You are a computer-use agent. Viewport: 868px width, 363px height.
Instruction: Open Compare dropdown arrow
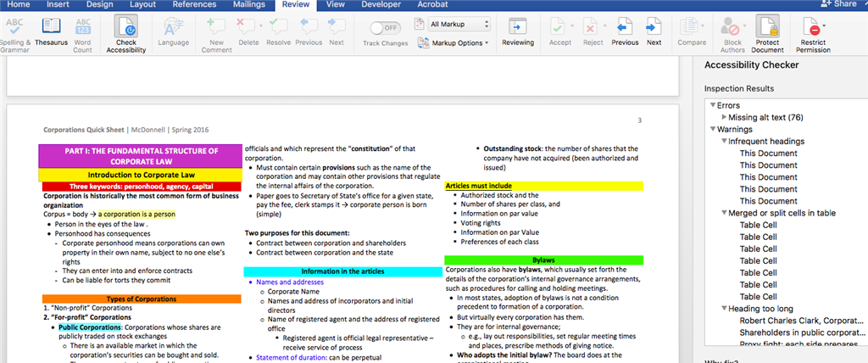pos(703,25)
